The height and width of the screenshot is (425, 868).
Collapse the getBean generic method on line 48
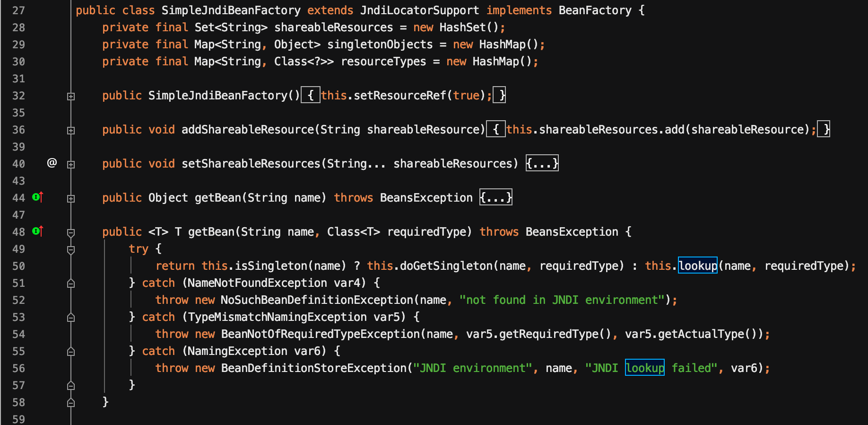pyautogui.click(x=71, y=233)
